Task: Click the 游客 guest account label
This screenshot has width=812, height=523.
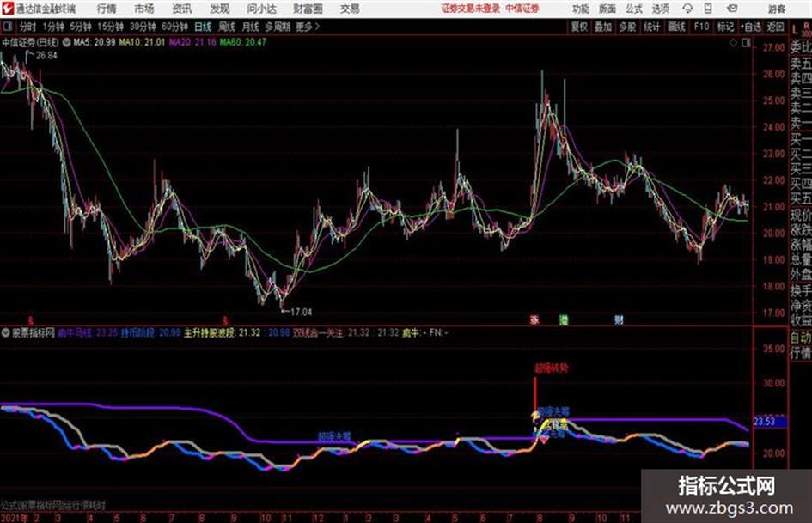Action: pos(777,9)
